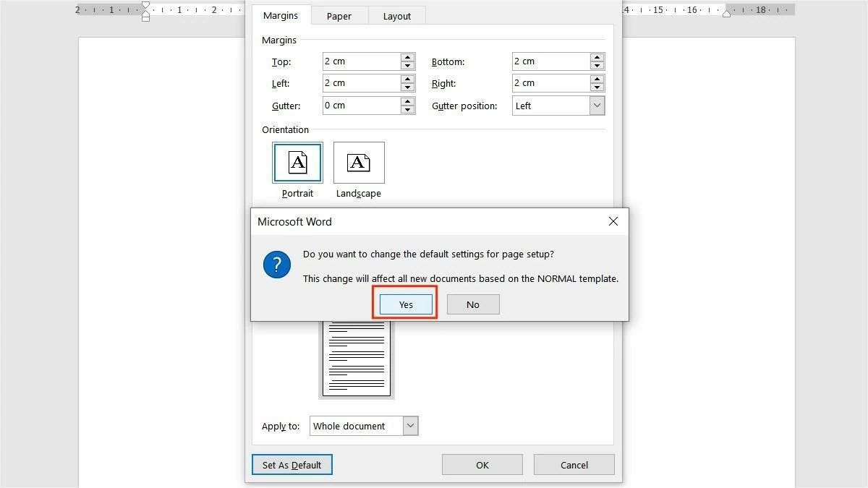Click Yes to change default settings
The height and width of the screenshot is (488, 868).
[404, 304]
